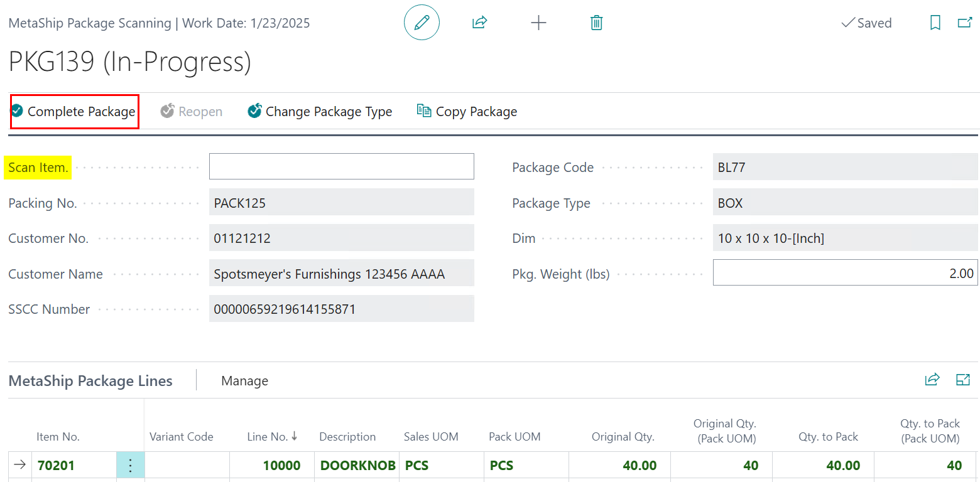Open the Manage menu

(x=244, y=381)
